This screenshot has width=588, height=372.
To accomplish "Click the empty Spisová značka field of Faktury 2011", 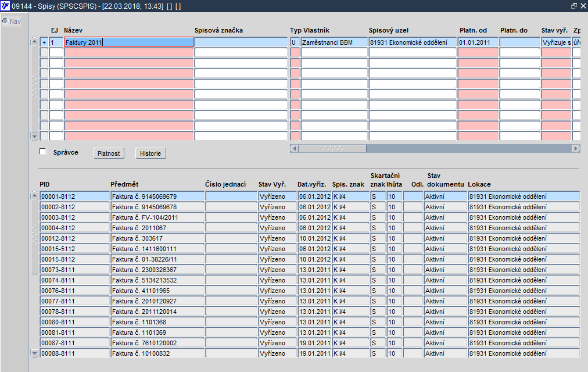I will [241, 42].
